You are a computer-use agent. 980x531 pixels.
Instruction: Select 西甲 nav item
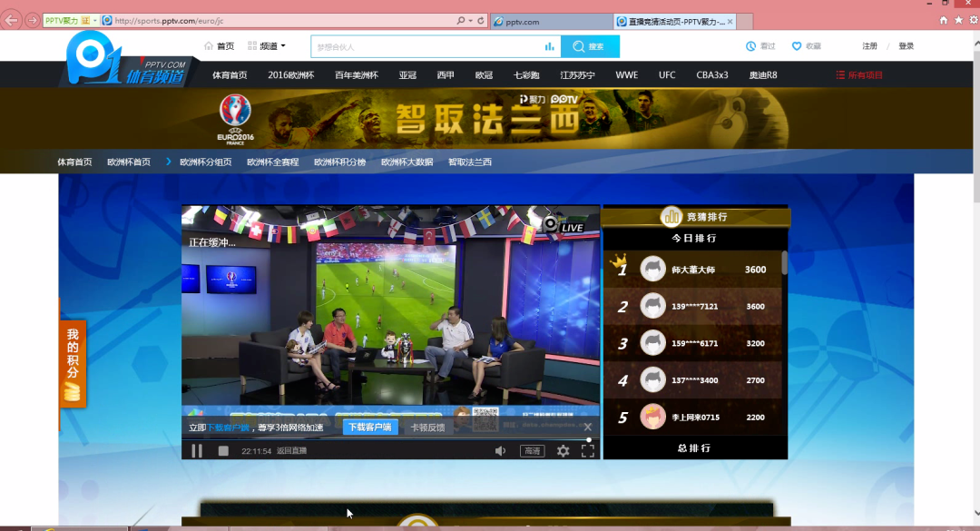[446, 75]
